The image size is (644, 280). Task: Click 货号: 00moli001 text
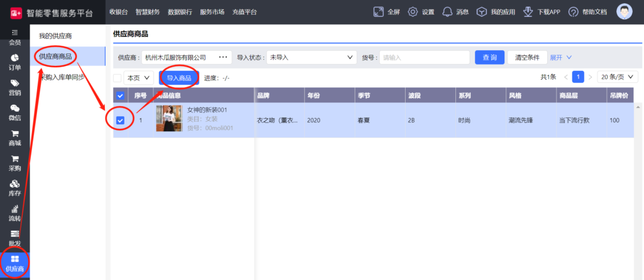[x=210, y=128]
